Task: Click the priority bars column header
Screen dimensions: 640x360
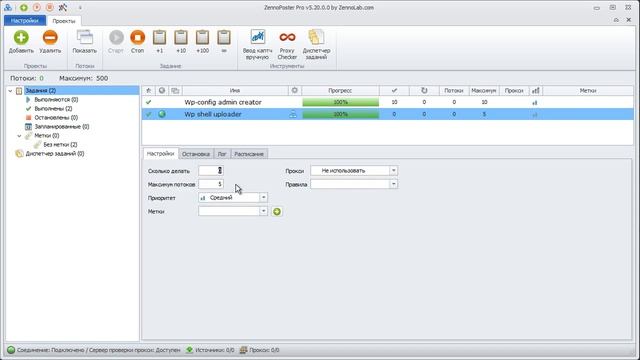Action: (x=536, y=91)
